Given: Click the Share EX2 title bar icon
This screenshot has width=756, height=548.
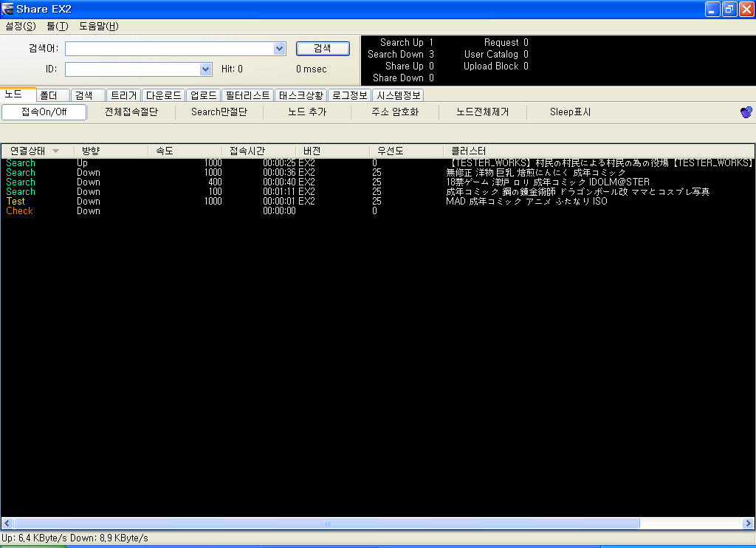Looking at the screenshot, I should [x=7, y=9].
